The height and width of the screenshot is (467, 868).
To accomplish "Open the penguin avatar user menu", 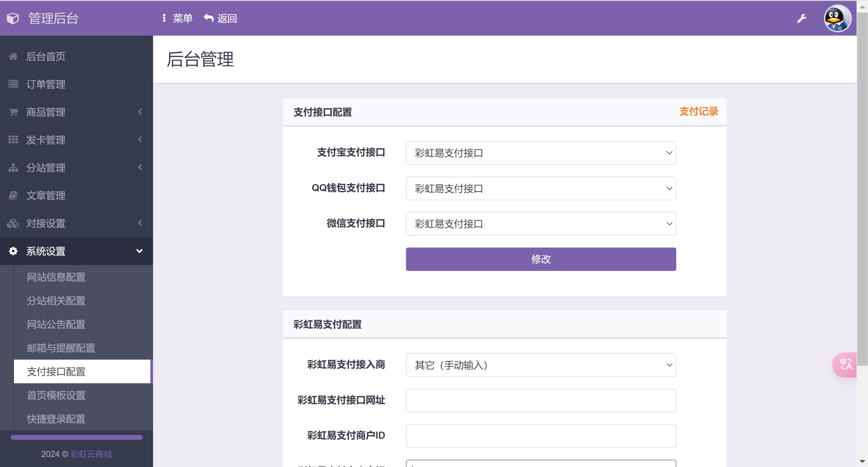I will [x=837, y=18].
